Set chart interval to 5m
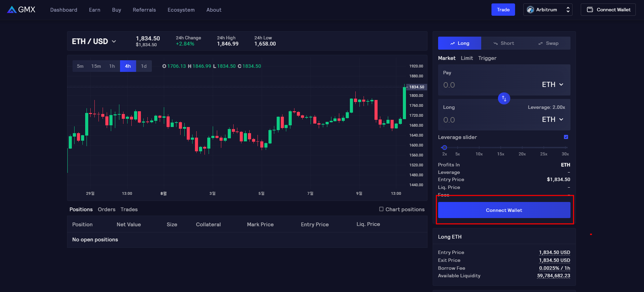644x292 pixels. 80,66
